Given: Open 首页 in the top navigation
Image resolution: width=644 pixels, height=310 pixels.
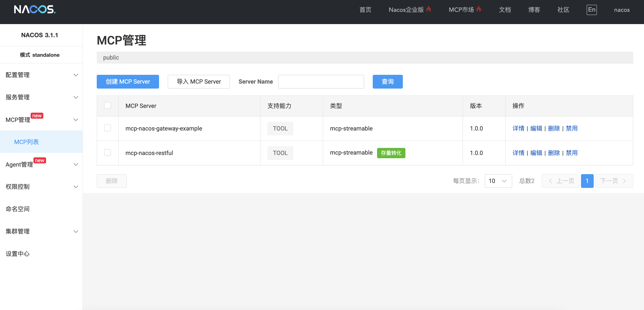Looking at the screenshot, I should click(x=365, y=10).
